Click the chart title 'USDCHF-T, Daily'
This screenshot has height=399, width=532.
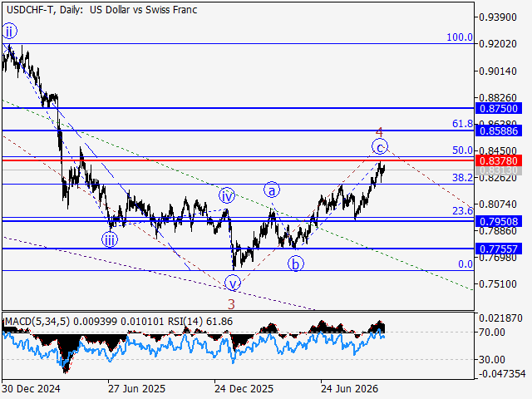(x=44, y=10)
